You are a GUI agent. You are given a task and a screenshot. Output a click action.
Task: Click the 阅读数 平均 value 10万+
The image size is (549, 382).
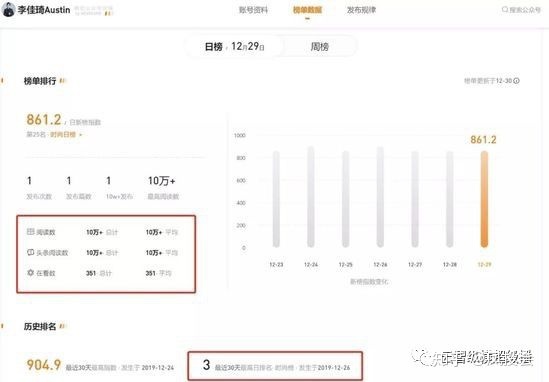(x=154, y=232)
